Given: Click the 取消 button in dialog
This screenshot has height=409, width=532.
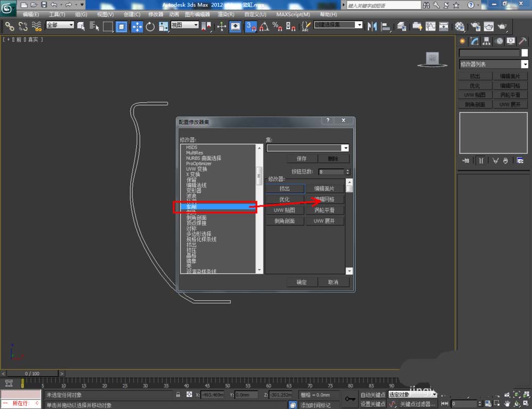Looking at the screenshot, I should 333,282.
